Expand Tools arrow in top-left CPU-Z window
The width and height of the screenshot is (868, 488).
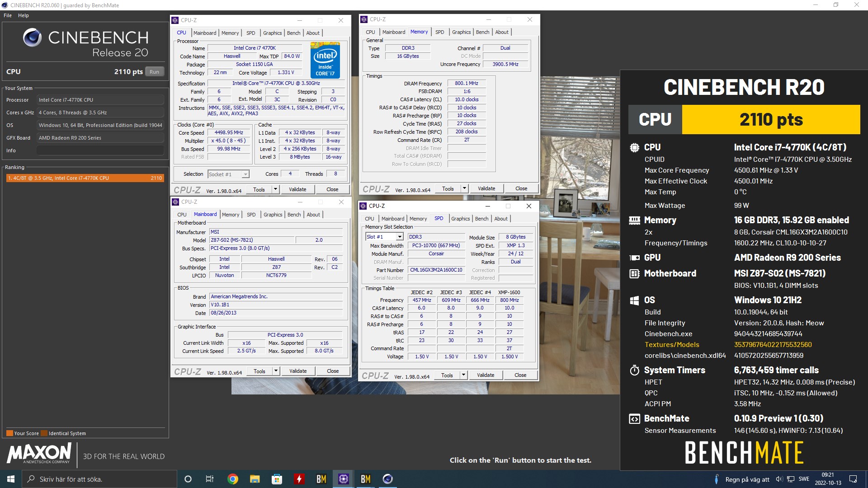(275, 189)
